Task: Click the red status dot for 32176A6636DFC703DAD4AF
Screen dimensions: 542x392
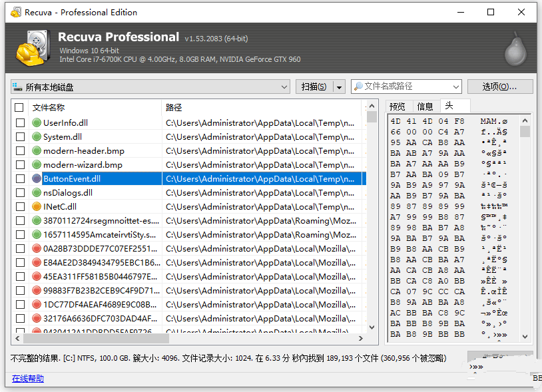Action: (37, 318)
